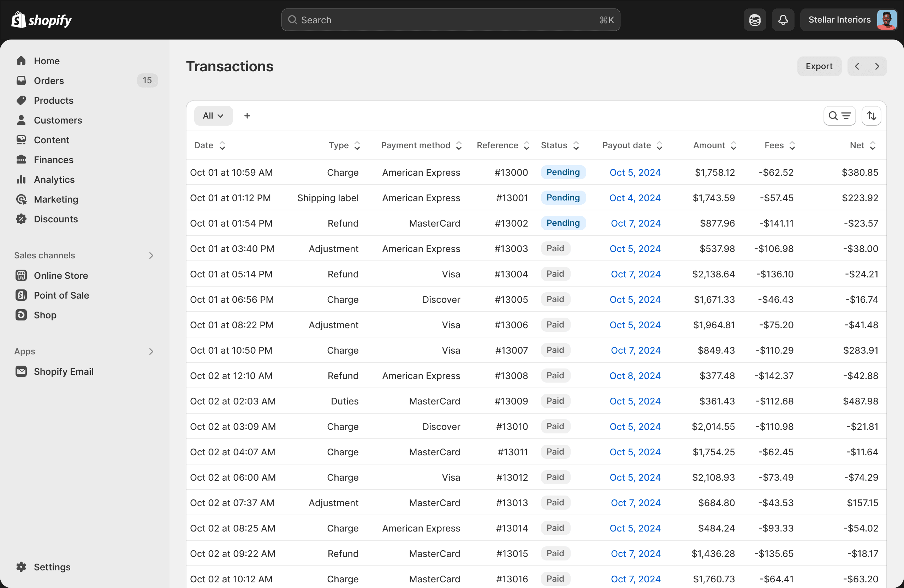Open the All views dropdown
The height and width of the screenshot is (588, 904).
coord(213,115)
